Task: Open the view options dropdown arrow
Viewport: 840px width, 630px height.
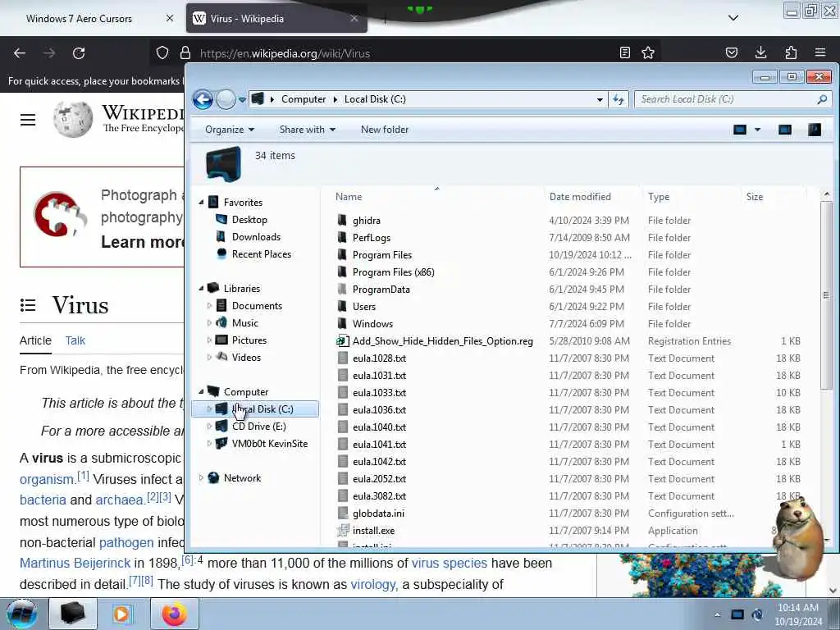Action: pyautogui.click(x=757, y=130)
